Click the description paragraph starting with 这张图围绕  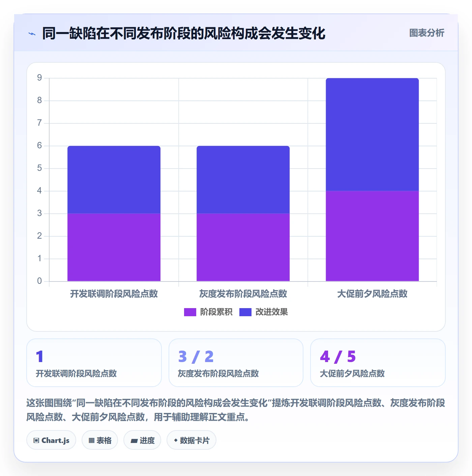click(x=236, y=410)
